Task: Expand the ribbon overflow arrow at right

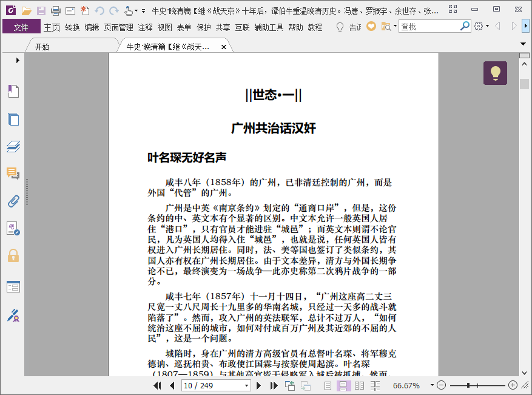Action: click(x=525, y=26)
